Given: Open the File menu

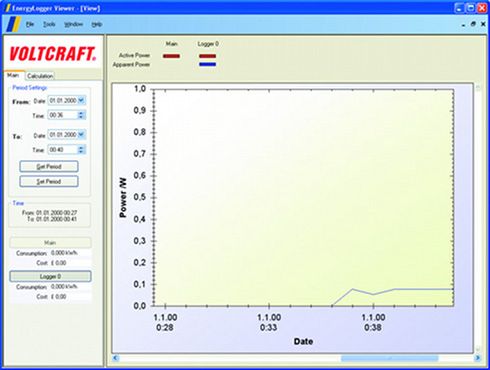Looking at the screenshot, I should [30, 24].
